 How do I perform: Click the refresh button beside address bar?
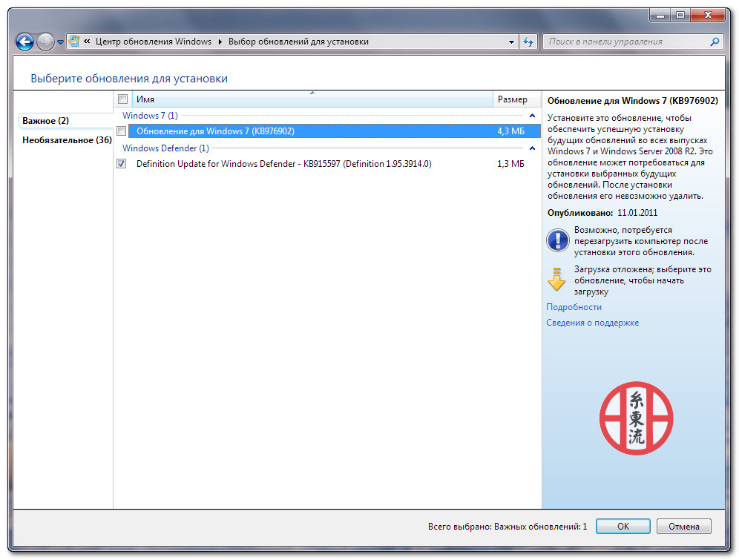[x=528, y=42]
